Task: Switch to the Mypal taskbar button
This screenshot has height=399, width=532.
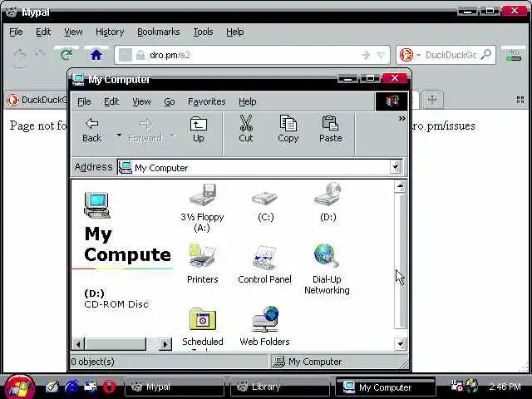Action: point(175,387)
